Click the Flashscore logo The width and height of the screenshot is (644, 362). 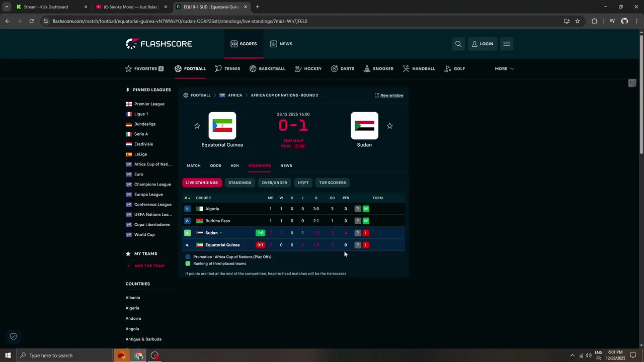158,44
